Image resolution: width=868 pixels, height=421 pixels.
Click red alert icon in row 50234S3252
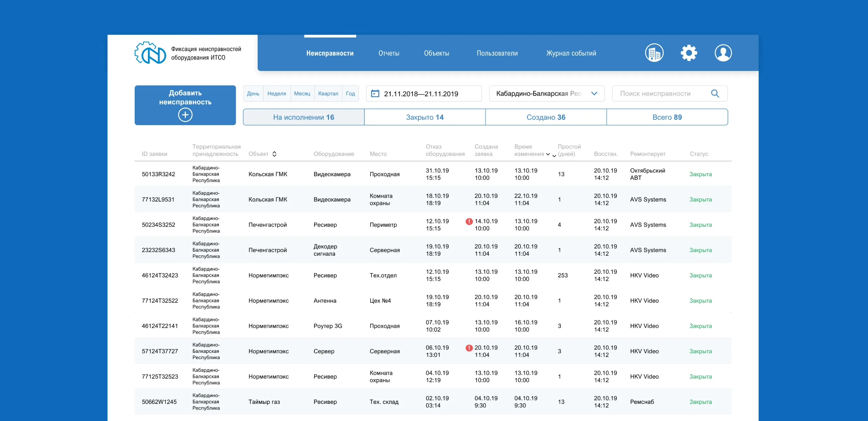(x=469, y=221)
